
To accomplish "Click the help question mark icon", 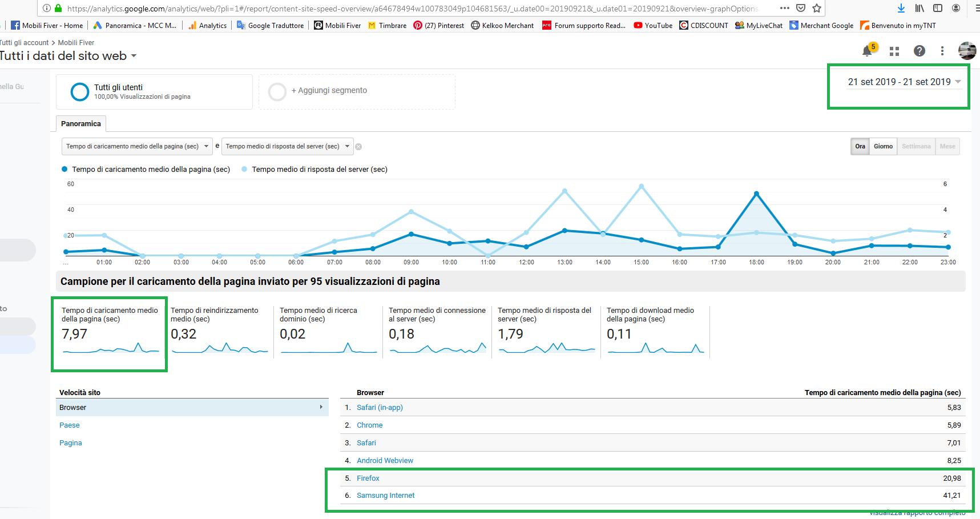I will (919, 51).
